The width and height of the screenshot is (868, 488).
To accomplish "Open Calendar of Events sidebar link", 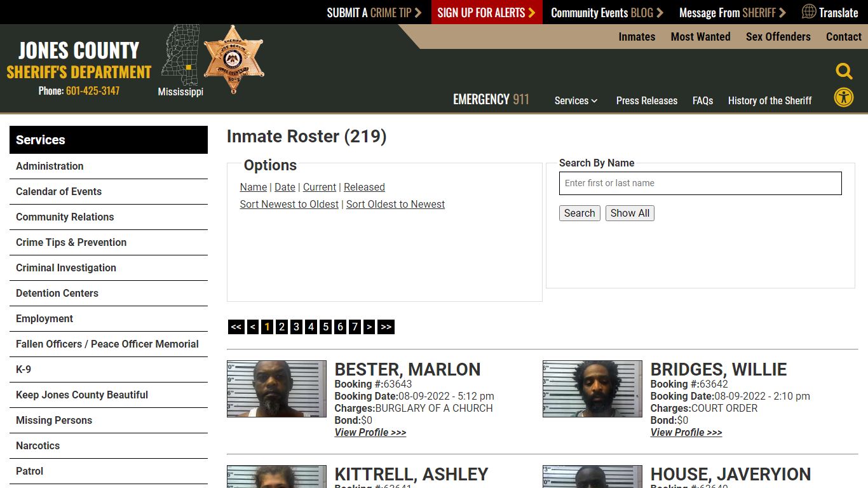I will pos(109,192).
